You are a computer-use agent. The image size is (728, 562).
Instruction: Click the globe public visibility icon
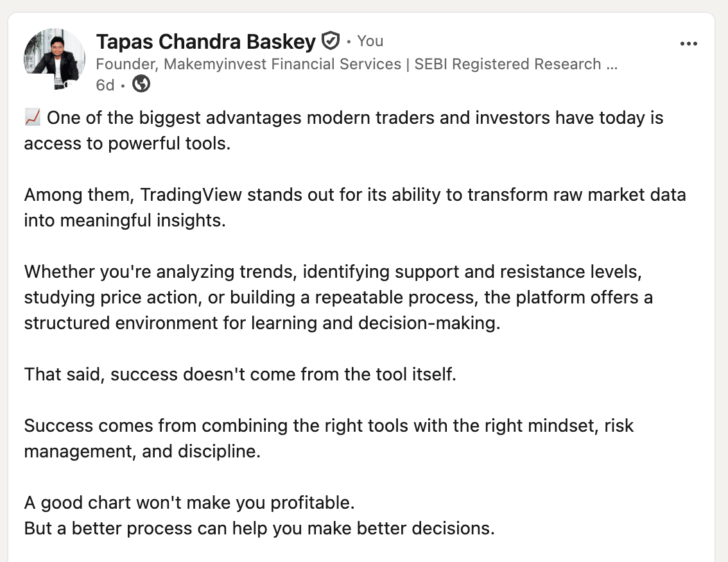[x=141, y=84]
